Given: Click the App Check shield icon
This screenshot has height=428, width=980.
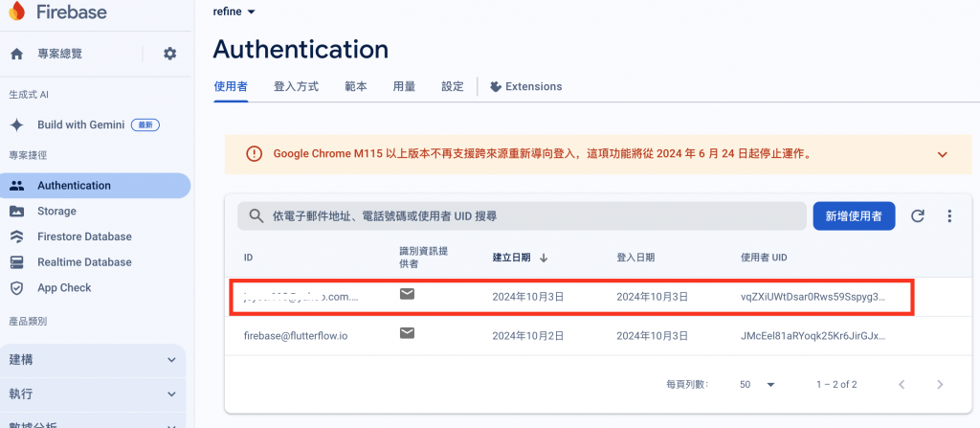Looking at the screenshot, I should pos(17,288).
